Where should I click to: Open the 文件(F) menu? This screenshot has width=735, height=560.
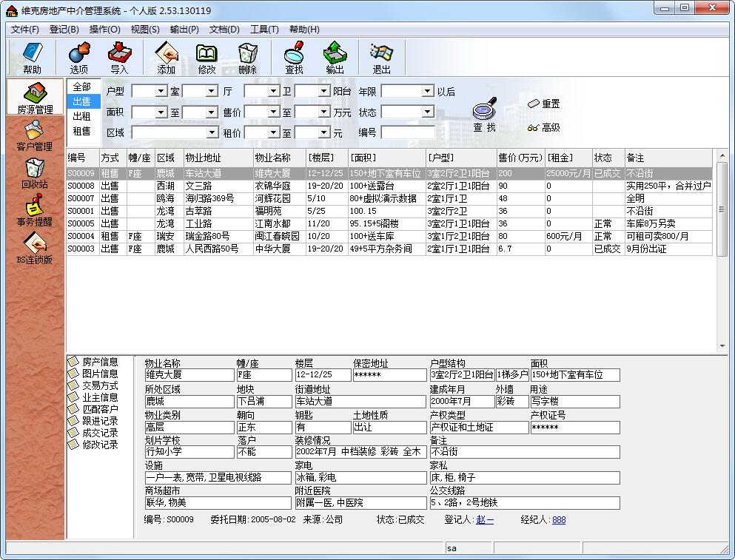[x=25, y=30]
